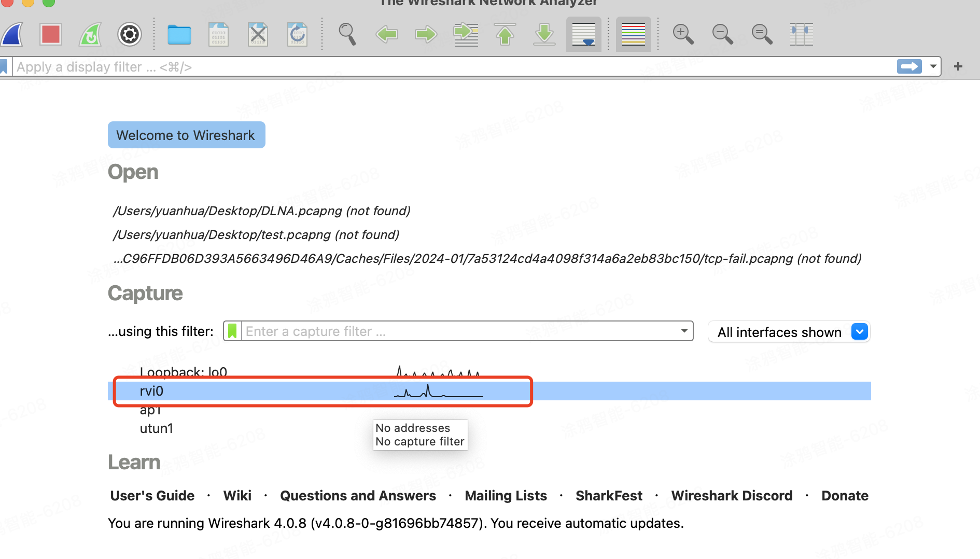This screenshot has width=980, height=559.
Task: Toggle packet list colorization
Action: tap(634, 35)
